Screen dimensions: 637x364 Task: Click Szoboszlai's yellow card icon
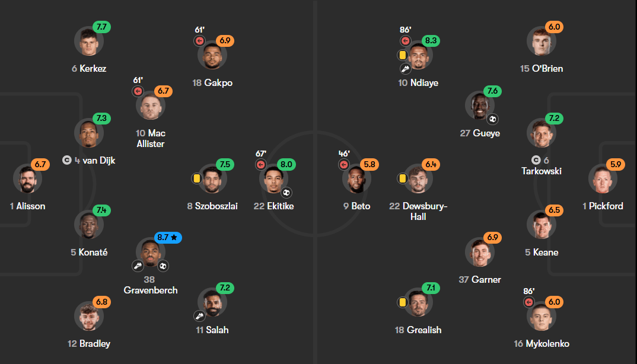196,178
